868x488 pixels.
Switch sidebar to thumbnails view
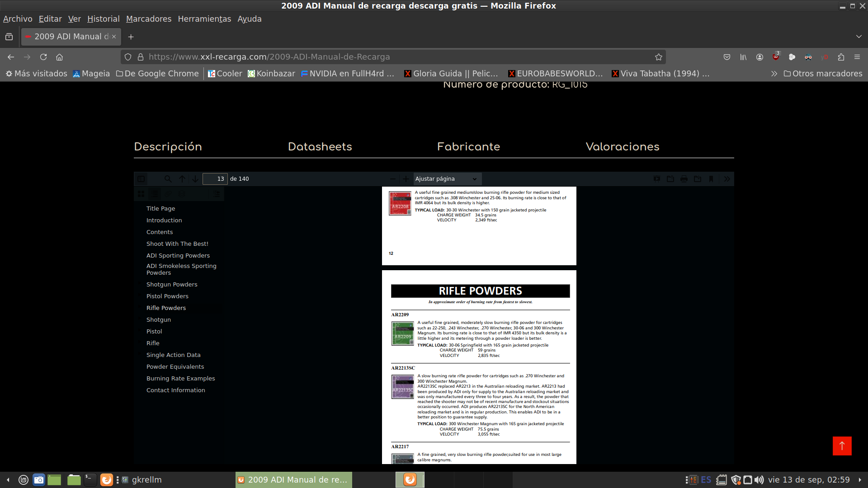tap(141, 194)
